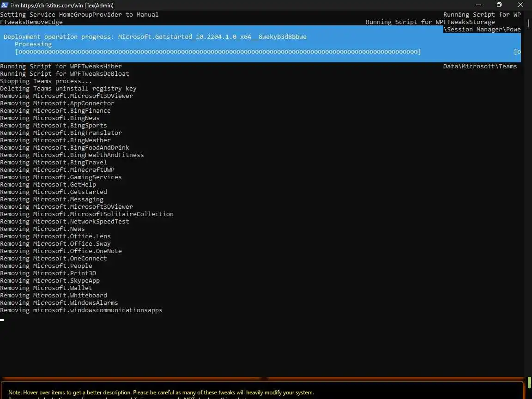Close the PowerShell admin window
532x399 pixels.
click(x=520, y=5)
